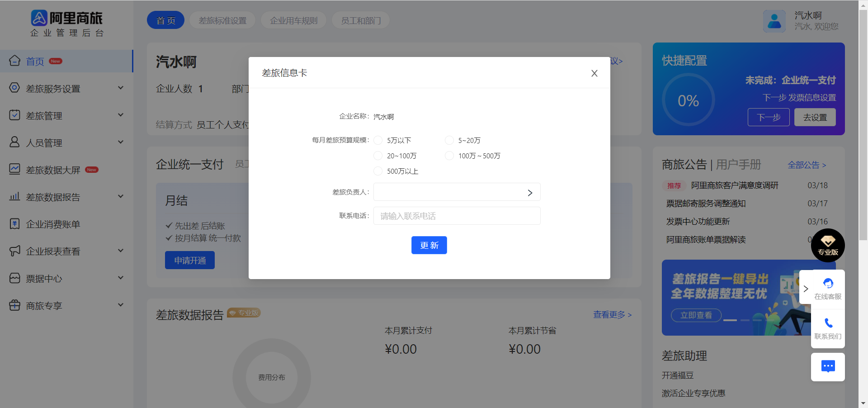Select the 5万以下 budget option

coord(378,140)
